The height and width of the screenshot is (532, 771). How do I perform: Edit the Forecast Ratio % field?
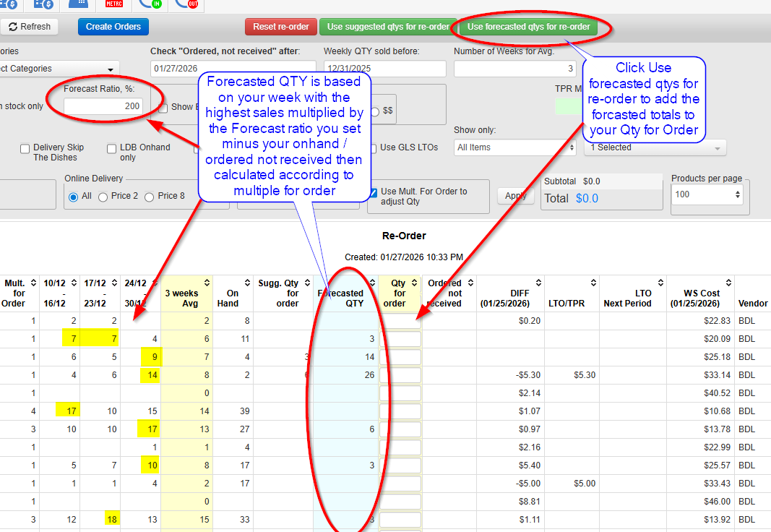103,106
